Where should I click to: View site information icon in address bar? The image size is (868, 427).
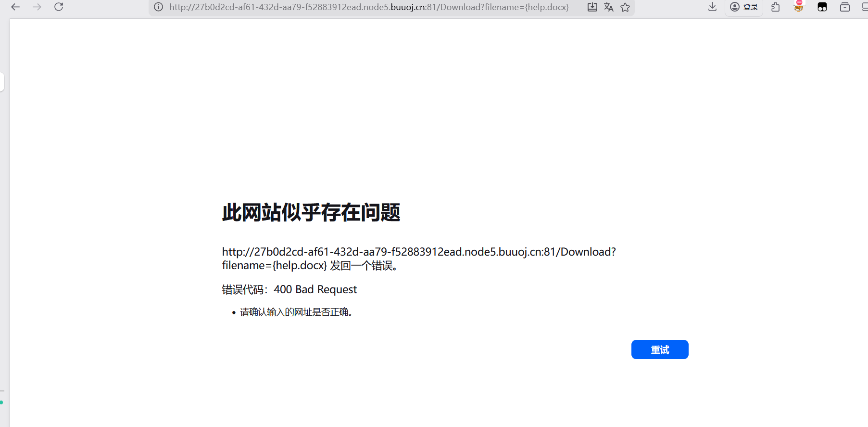pos(158,7)
